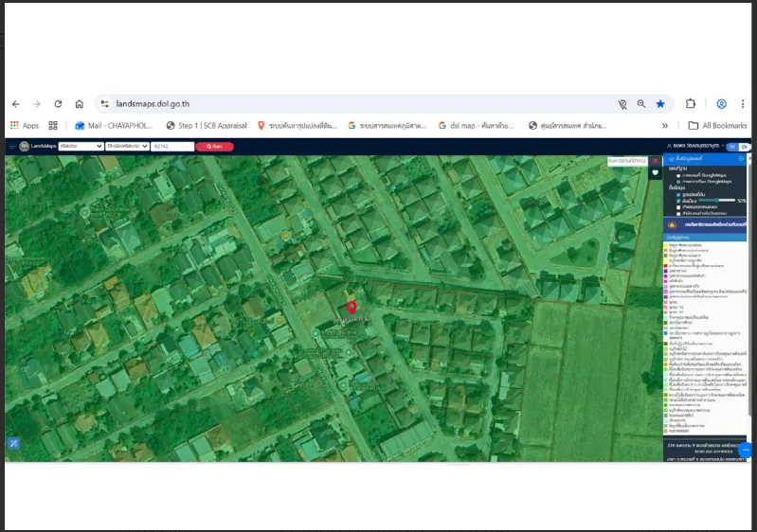Click the city plan opacity slider at 50%

717,200
